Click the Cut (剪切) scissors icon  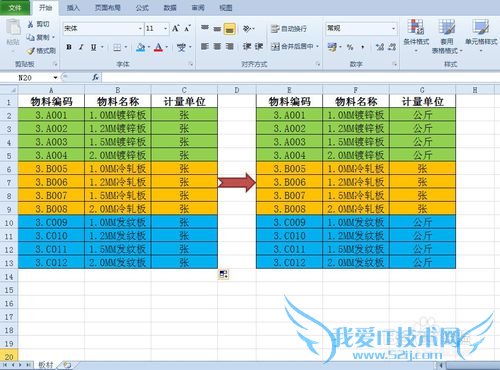point(31,24)
